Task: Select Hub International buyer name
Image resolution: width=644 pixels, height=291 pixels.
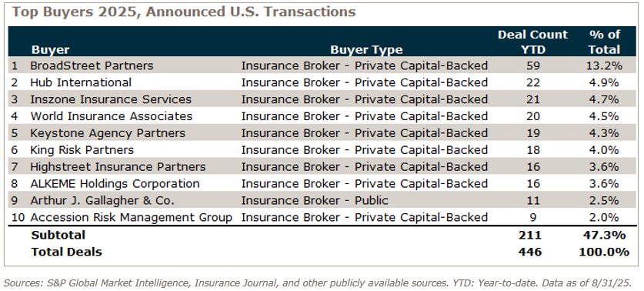Action: coord(81,82)
